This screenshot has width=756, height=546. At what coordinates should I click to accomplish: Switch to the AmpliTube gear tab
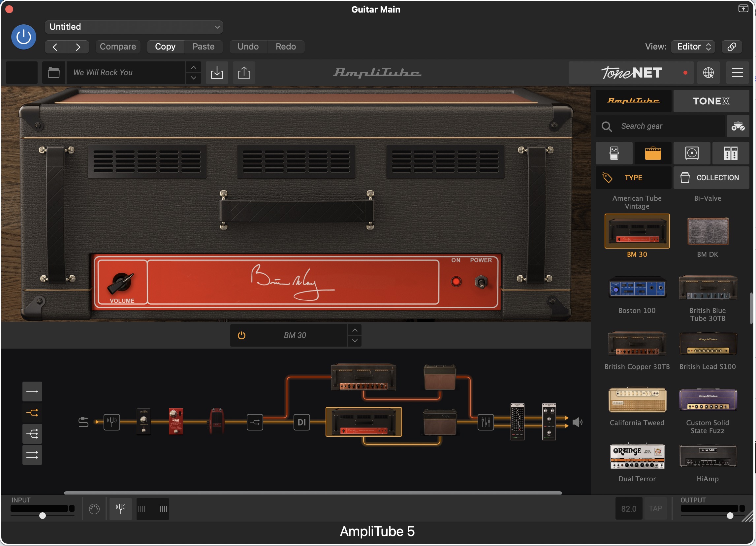(x=633, y=101)
